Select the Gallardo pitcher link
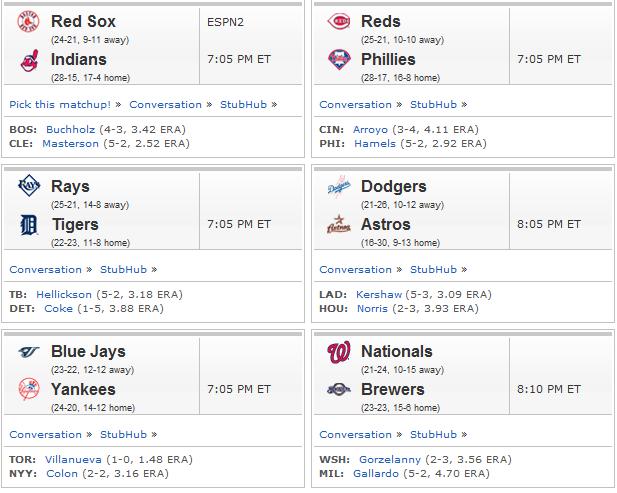This screenshot has width=617, height=493. click(x=376, y=473)
